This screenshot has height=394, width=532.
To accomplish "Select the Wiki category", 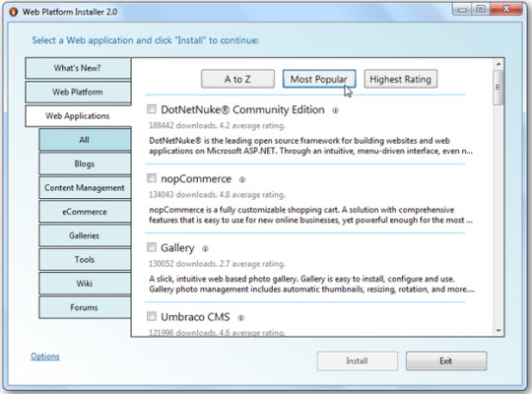I will click(x=85, y=284).
